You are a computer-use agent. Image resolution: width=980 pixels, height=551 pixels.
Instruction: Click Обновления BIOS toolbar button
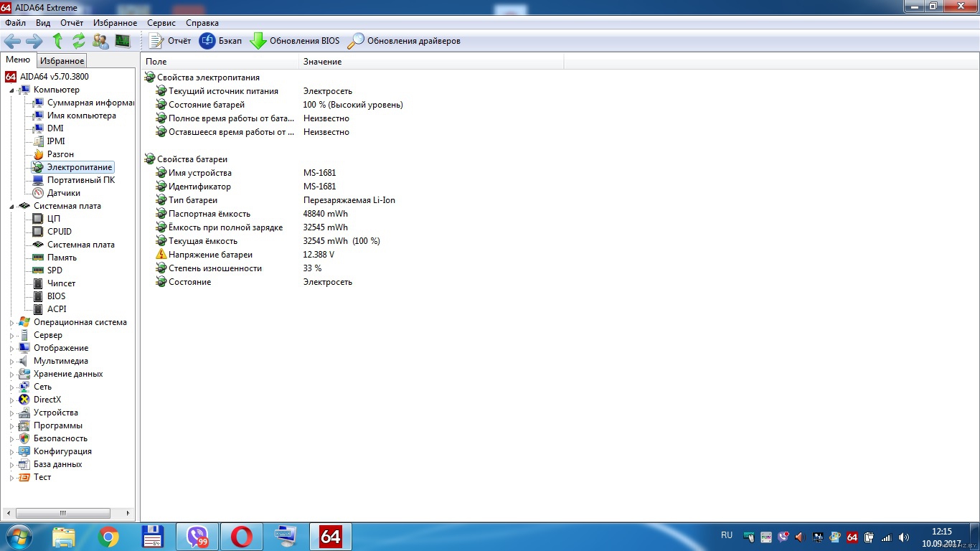pos(295,41)
